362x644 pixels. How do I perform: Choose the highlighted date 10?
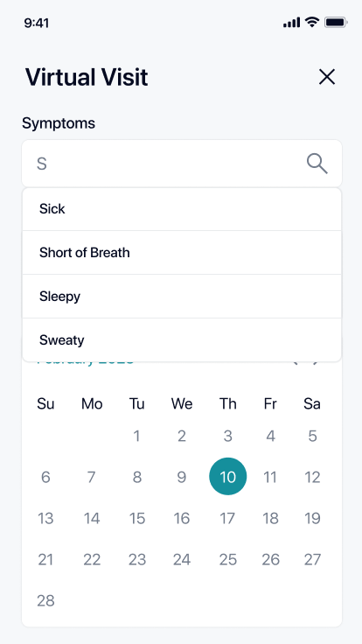[x=228, y=476]
